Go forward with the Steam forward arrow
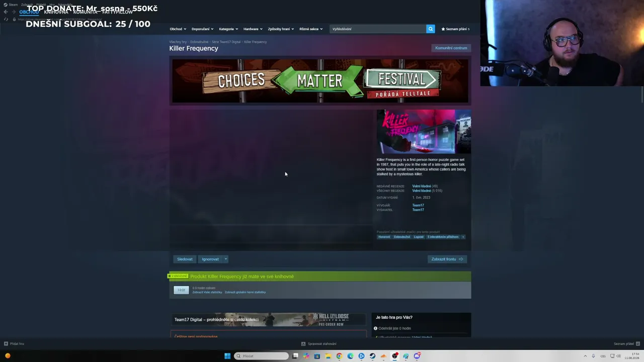This screenshot has height=362, width=644. click(x=13, y=12)
